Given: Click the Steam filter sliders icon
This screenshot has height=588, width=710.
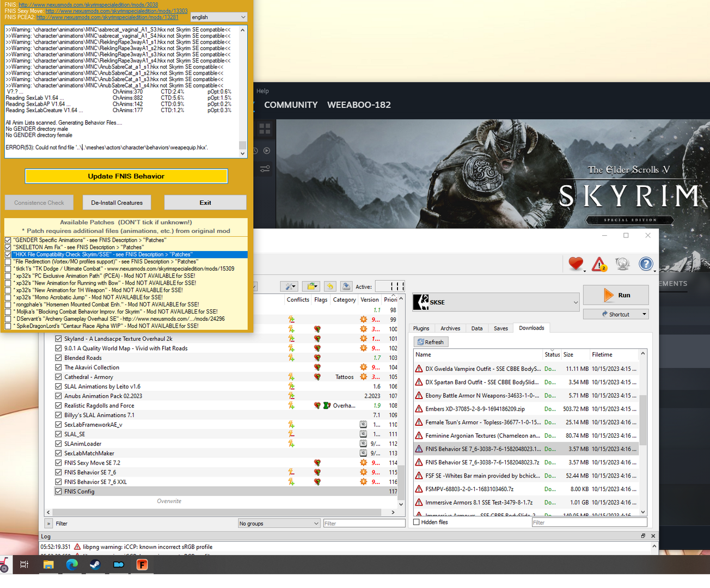Looking at the screenshot, I should 265,169.
